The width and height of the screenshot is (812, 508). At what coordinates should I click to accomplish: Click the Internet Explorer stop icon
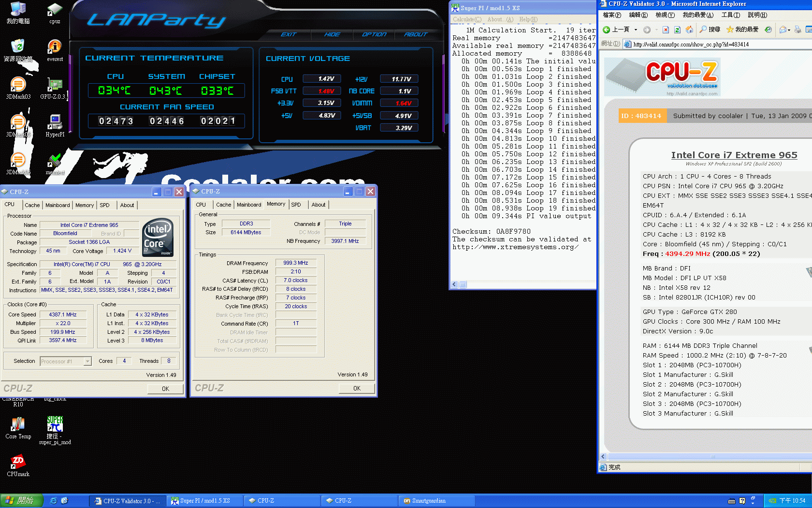[x=666, y=30]
